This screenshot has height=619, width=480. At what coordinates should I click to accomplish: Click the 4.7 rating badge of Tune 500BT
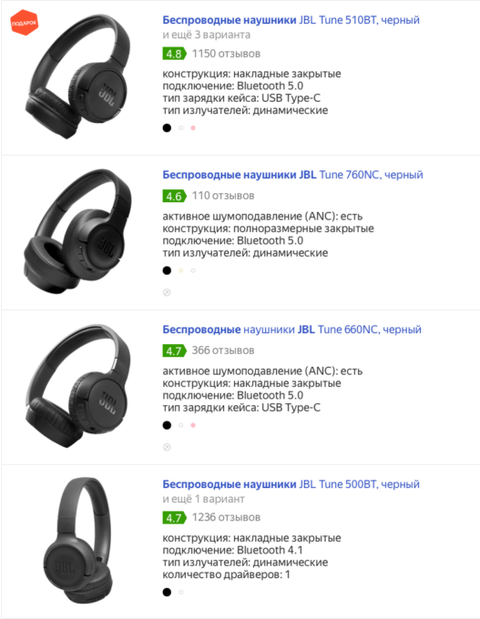pos(174,518)
